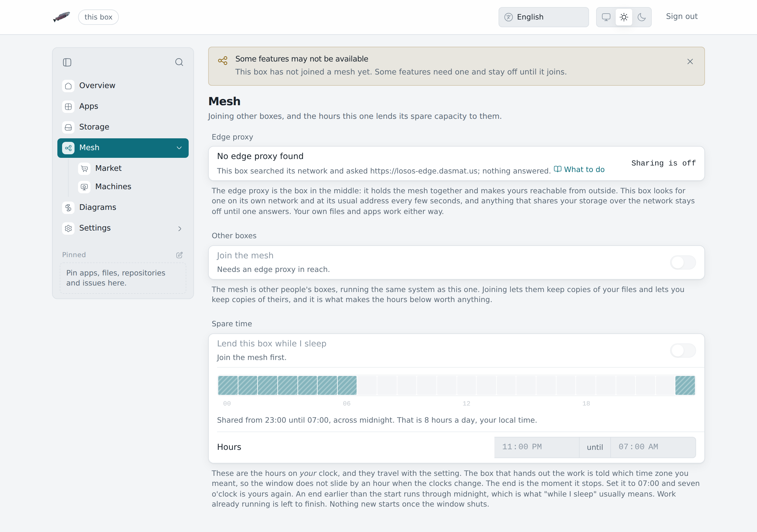Click the Settings gear icon
The width and height of the screenshot is (757, 532).
point(68,228)
